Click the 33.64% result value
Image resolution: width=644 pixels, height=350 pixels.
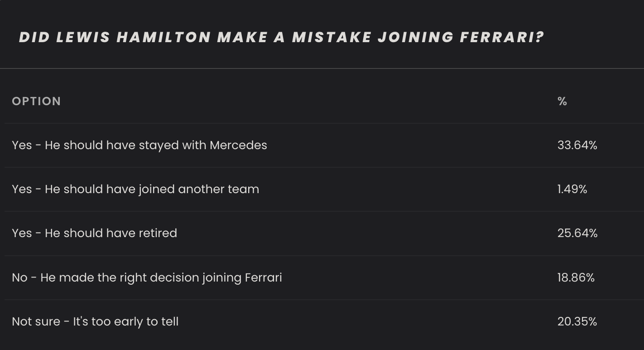(x=577, y=146)
